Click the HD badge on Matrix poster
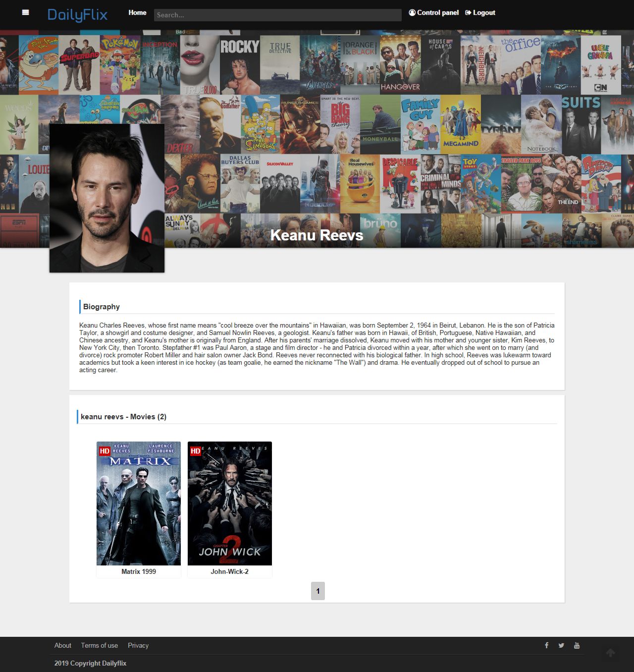Screen dimensions: 634x672 click(105, 451)
